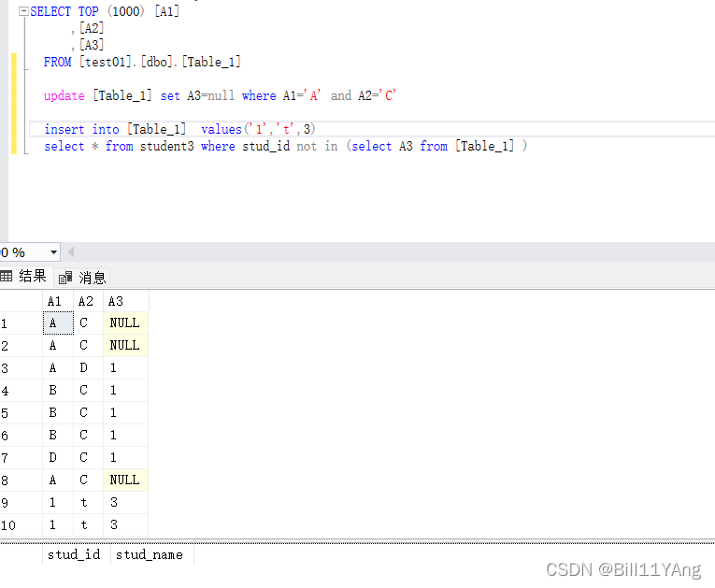Select the A1 cell 'B' in row 4
This screenshot has height=588, width=715.
pyautogui.click(x=58, y=390)
